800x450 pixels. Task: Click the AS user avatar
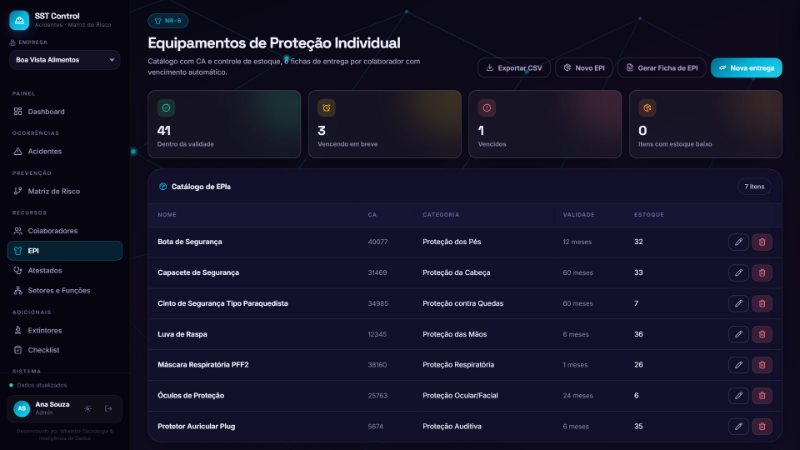point(21,409)
